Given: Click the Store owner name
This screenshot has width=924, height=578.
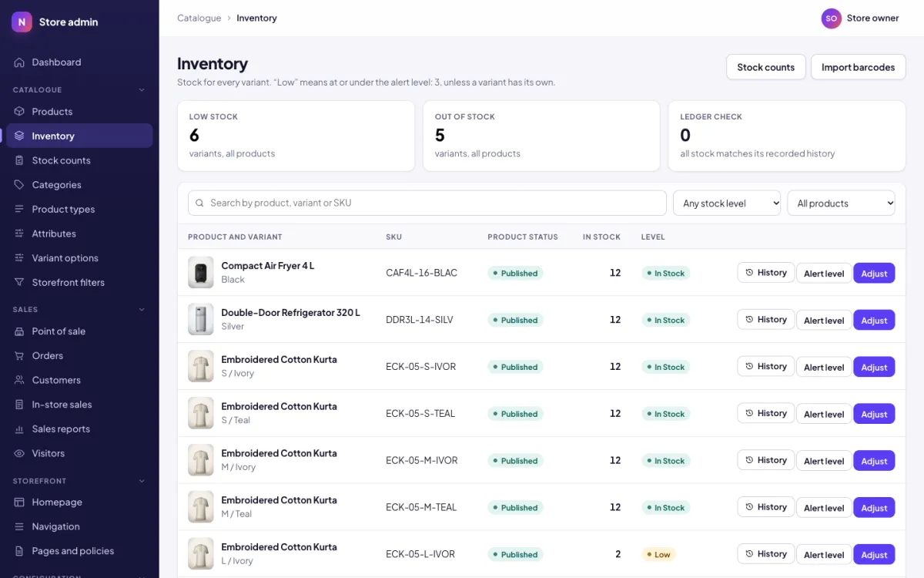Looking at the screenshot, I should (872, 18).
